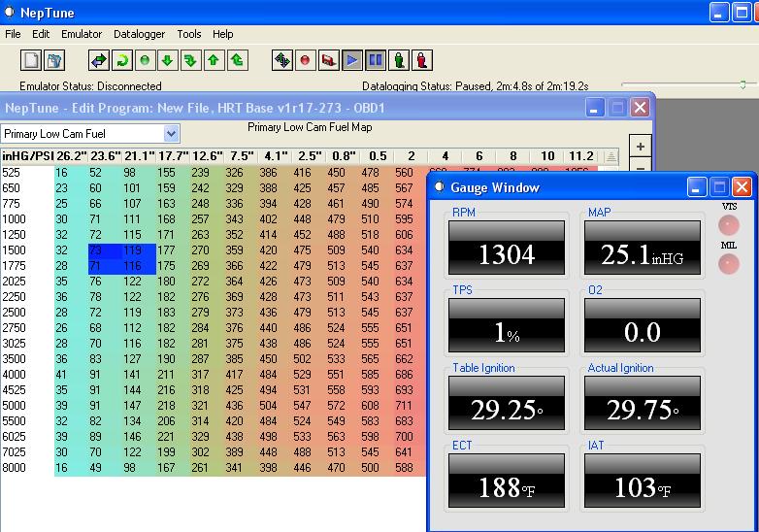
Task: Click the red save datalog disk icon
Action: 329,60
